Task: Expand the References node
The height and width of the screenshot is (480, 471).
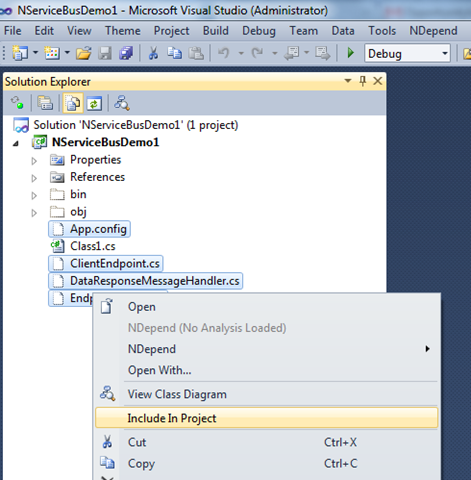Action: click(x=34, y=178)
